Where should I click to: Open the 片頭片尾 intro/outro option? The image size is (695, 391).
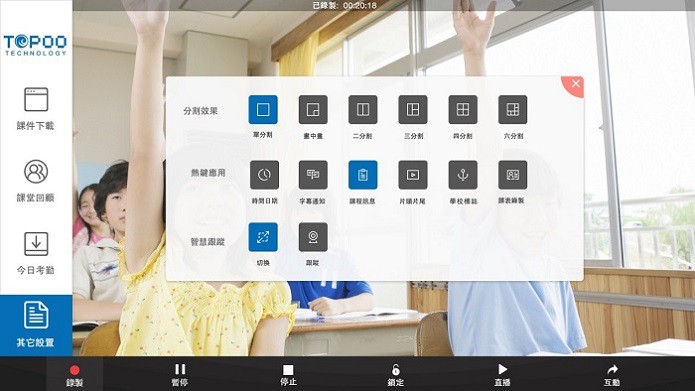[x=413, y=175]
